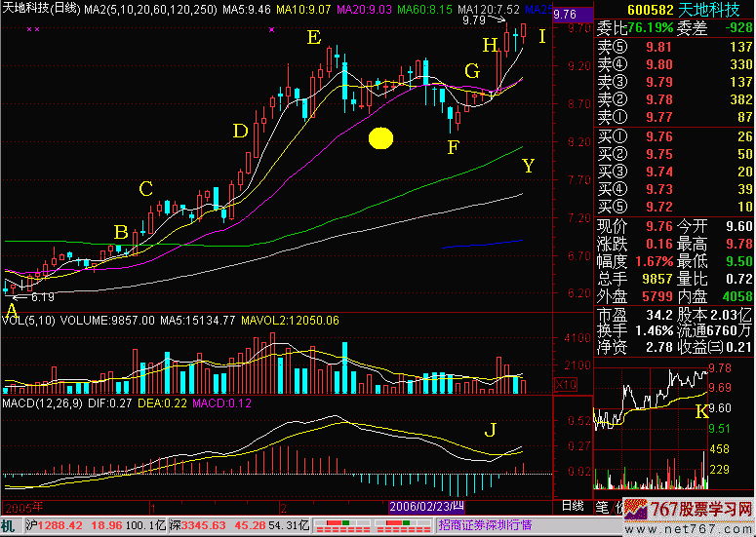Click the red-green signal indicator in status bar
This screenshot has height=537, width=756.
348,524
